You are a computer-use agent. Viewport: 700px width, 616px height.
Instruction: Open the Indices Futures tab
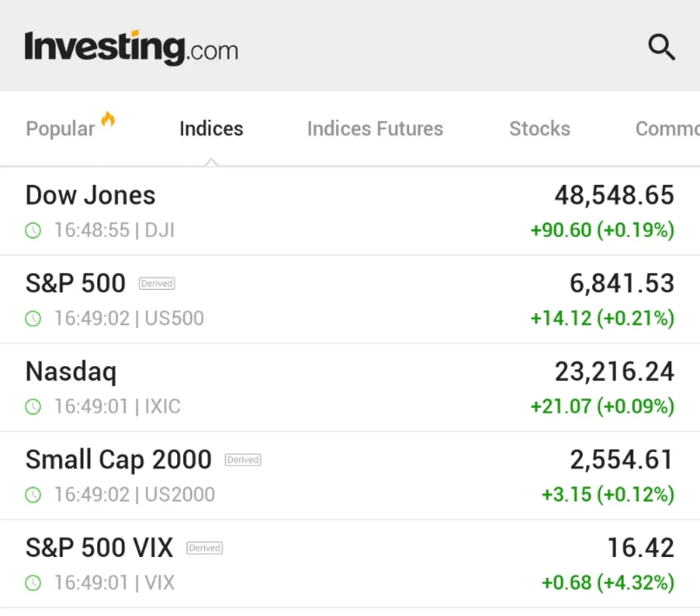[x=375, y=129]
